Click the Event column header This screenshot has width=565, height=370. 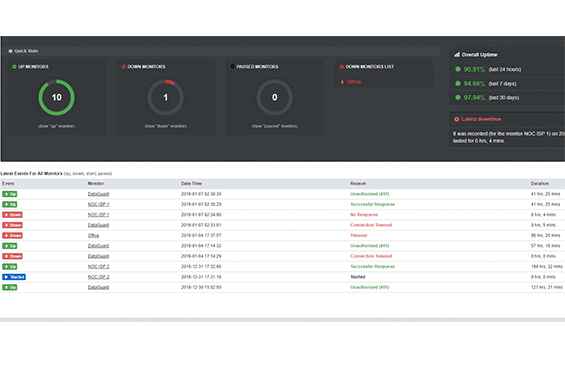click(x=8, y=184)
